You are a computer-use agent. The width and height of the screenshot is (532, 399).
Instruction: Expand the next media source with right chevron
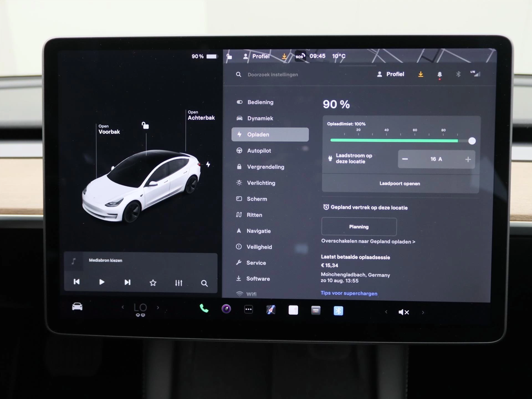point(158,308)
